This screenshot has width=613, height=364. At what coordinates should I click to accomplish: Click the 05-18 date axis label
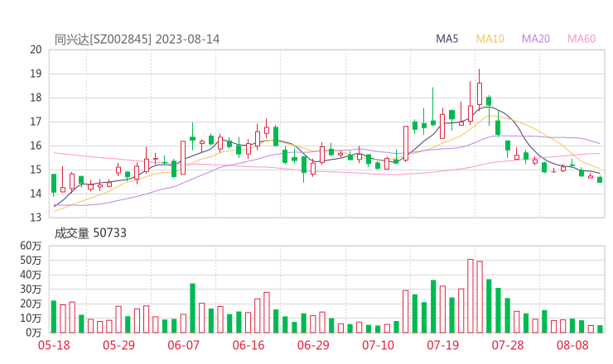[x=54, y=345]
